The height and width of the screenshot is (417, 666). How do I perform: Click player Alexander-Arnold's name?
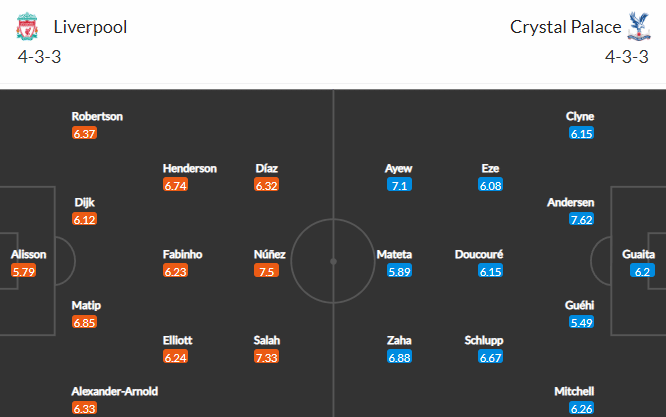(x=115, y=391)
